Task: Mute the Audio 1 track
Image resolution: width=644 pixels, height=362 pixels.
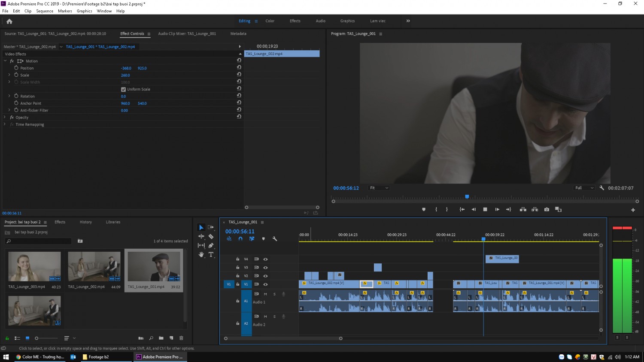Action: pyautogui.click(x=265, y=294)
